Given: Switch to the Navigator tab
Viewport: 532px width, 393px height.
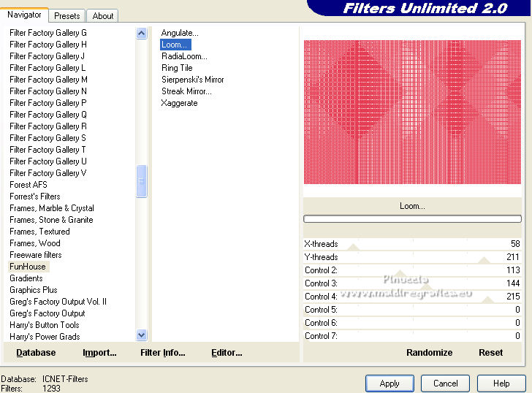Looking at the screenshot, I should coord(24,15).
